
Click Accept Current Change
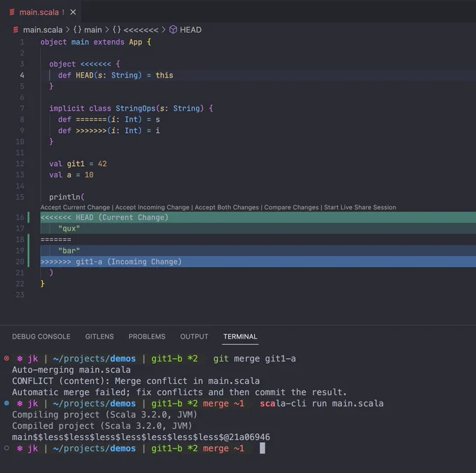(75, 207)
